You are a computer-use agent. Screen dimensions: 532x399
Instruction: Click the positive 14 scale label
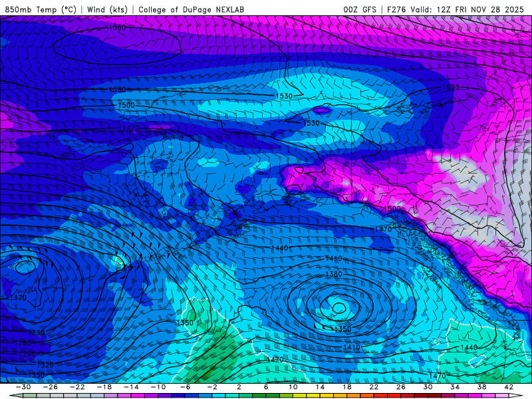pos(320,387)
